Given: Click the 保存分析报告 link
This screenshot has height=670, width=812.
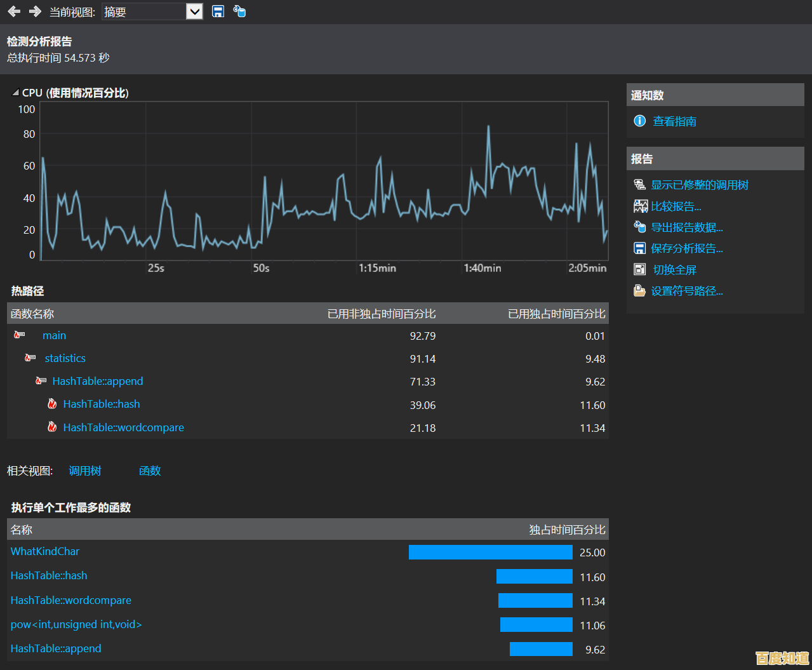Looking at the screenshot, I should [687, 248].
